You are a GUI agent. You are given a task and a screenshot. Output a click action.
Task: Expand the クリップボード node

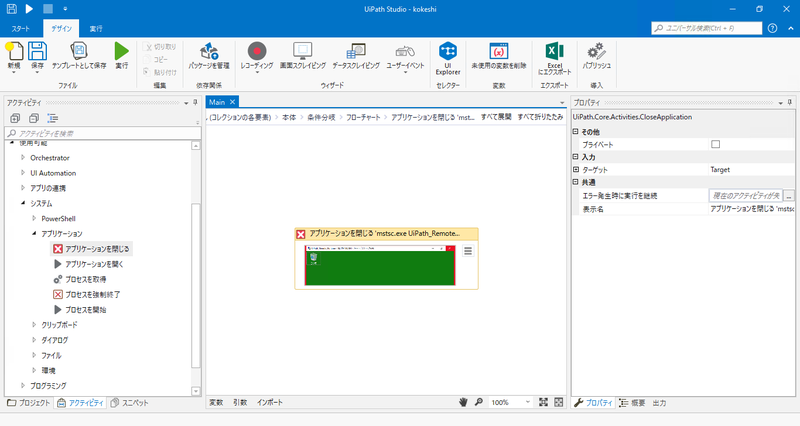coord(34,324)
